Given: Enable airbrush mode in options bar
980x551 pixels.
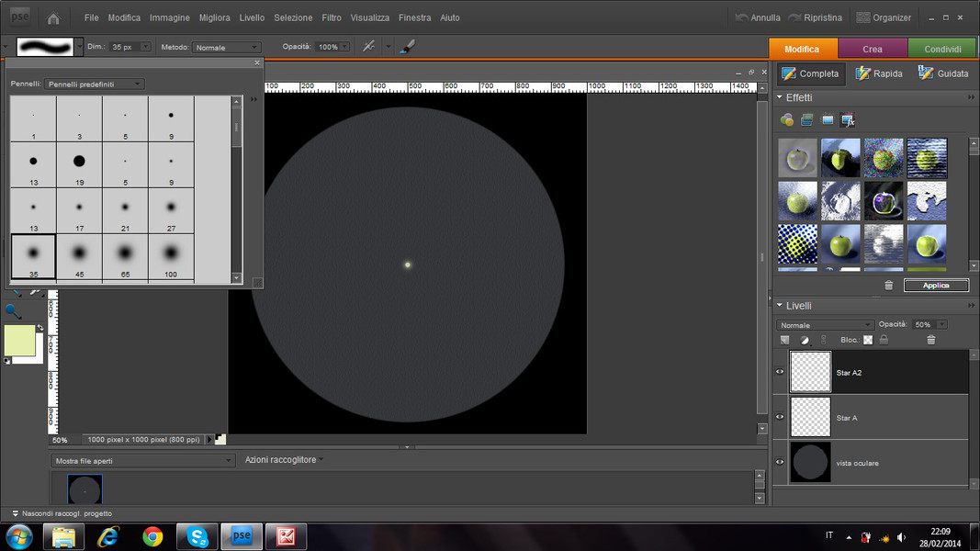Looking at the screenshot, I should coord(368,47).
